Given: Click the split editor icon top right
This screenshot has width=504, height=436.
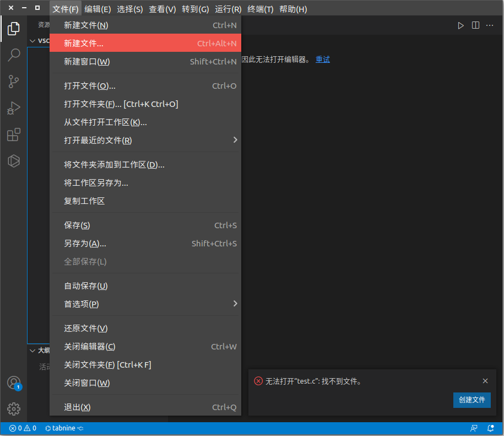Looking at the screenshot, I should (475, 25).
